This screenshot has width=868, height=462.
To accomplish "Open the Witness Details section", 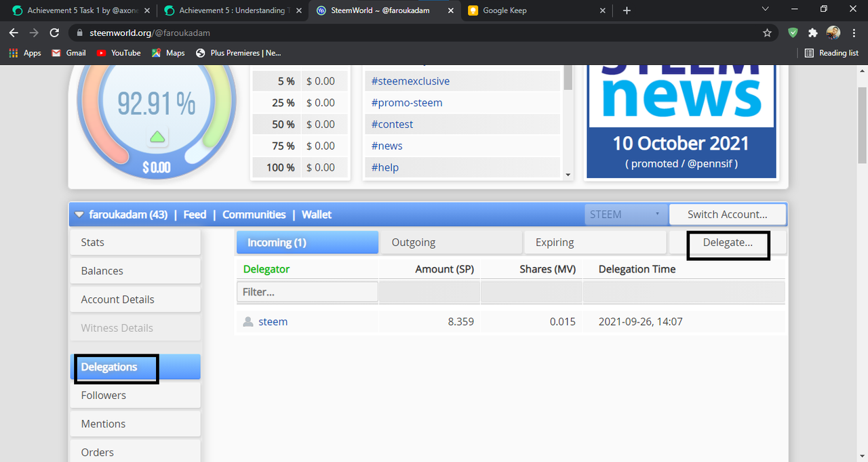I will point(136,328).
